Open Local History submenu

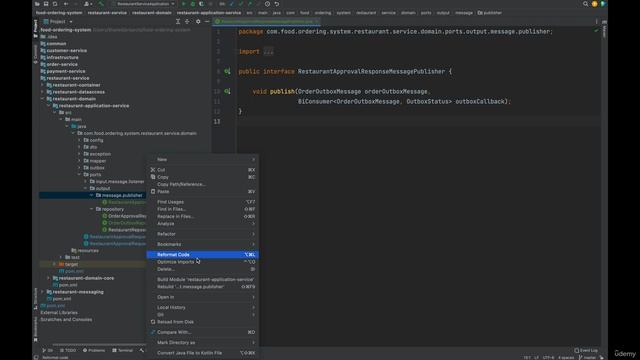point(202,307)
